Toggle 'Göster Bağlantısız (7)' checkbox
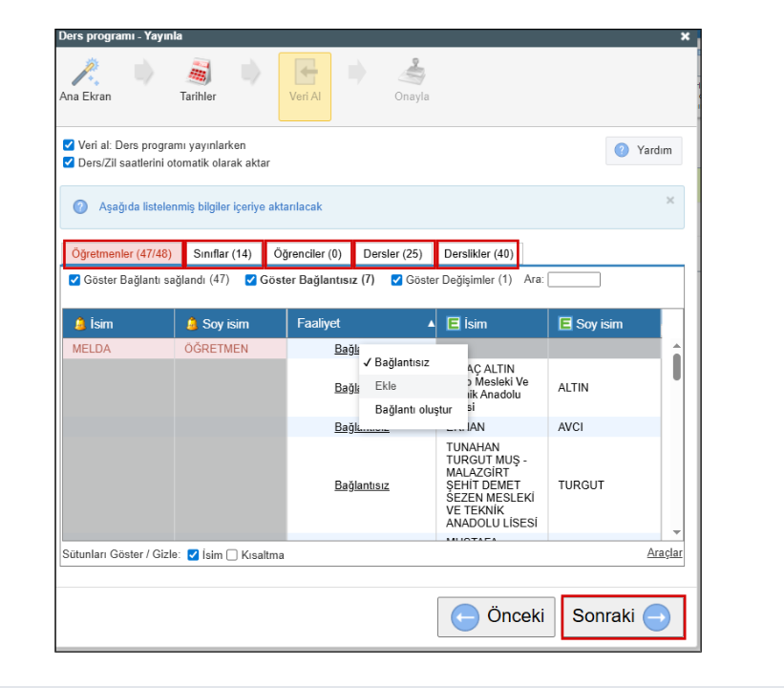Image resolution: width=784 pixels, height=688 pixels. coord(251,280)
